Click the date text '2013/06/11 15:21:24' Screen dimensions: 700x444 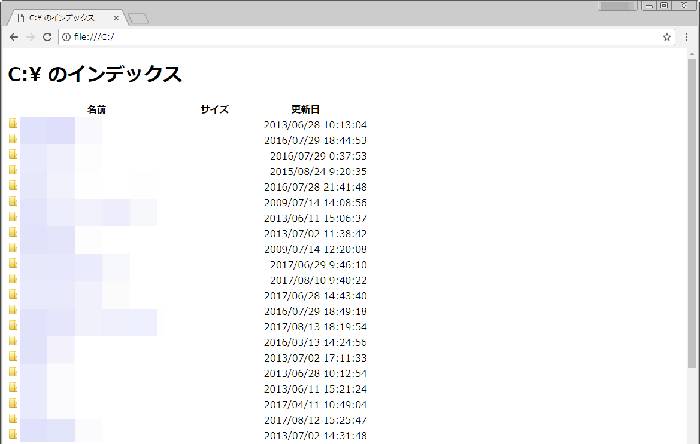coord(315,389)
